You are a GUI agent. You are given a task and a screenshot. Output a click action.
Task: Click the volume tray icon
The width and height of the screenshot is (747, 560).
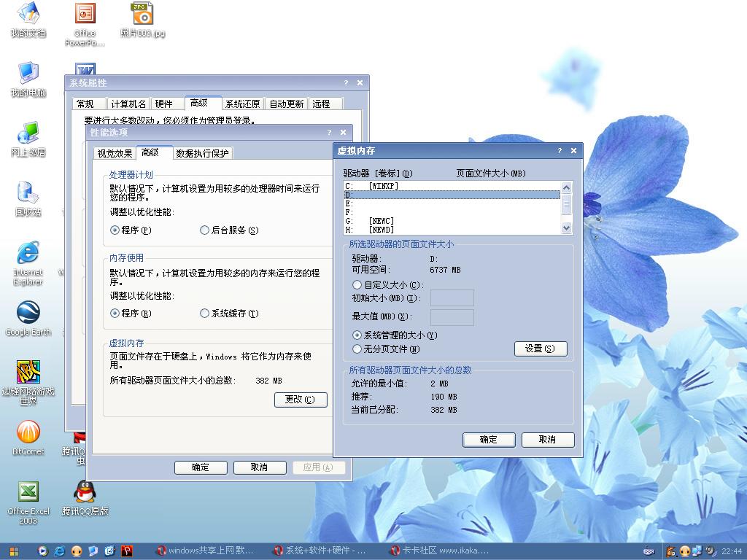click(x=711, y=551)
